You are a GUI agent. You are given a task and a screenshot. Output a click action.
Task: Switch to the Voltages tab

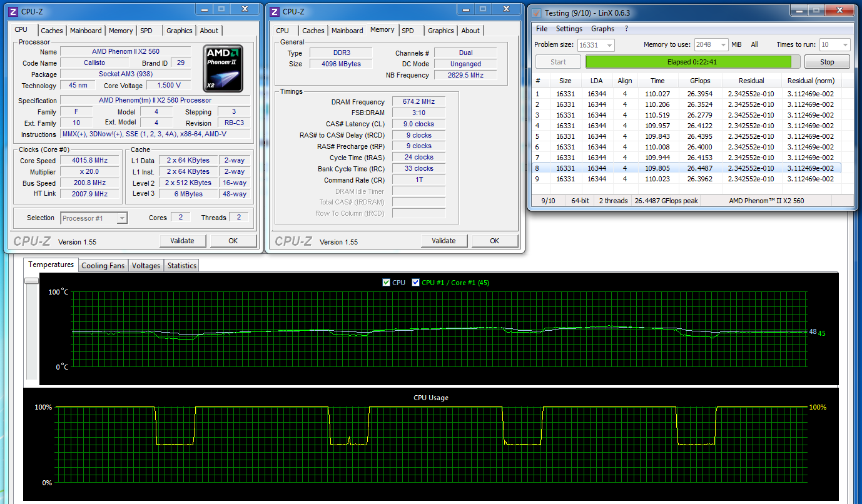point(146,266)
